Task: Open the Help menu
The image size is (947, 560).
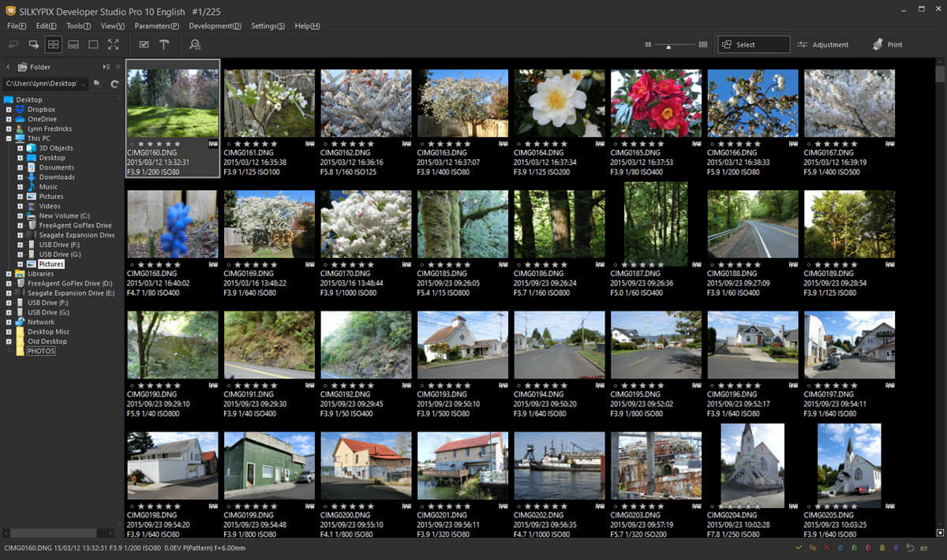Action: click(x=307, y=26)
